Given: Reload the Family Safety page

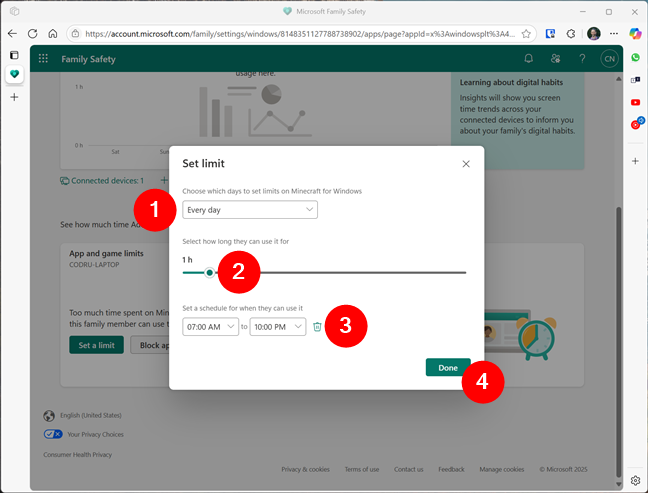Looking at the screenshot, I should tap(33, 33).
